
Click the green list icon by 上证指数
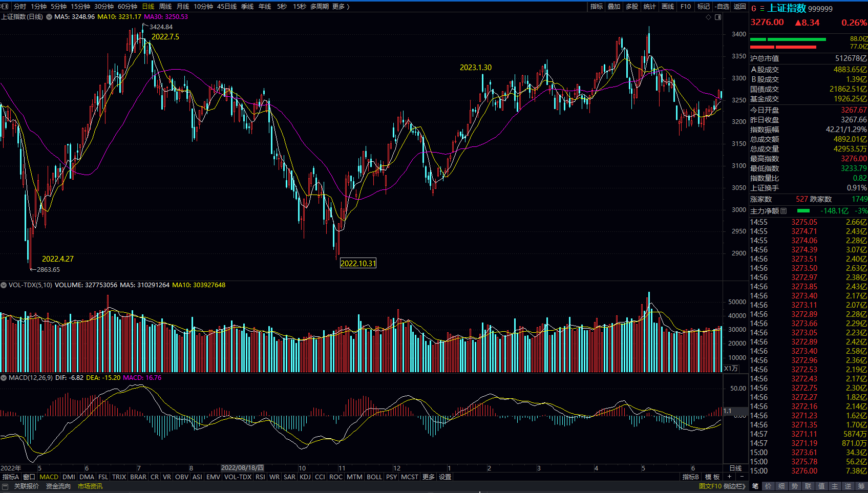[762, 9]
